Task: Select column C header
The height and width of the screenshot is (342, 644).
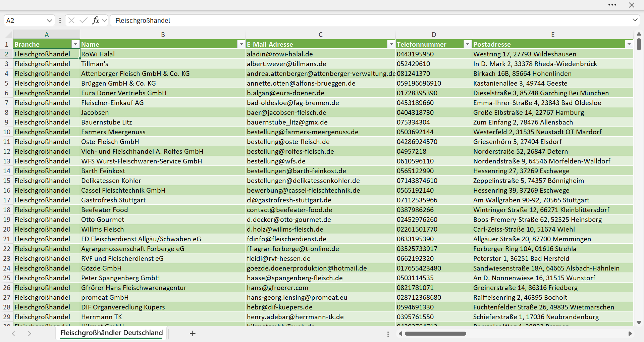Action: 321,35
